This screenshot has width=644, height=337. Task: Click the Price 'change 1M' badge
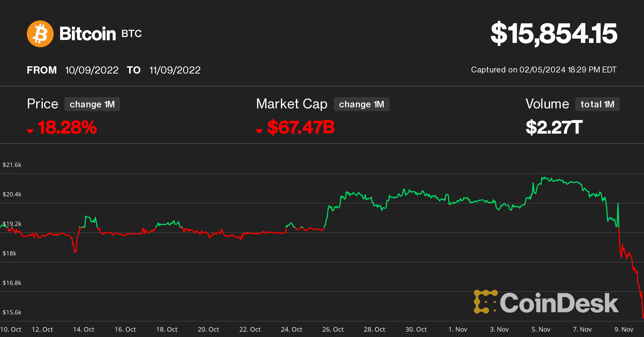point(92,104)
